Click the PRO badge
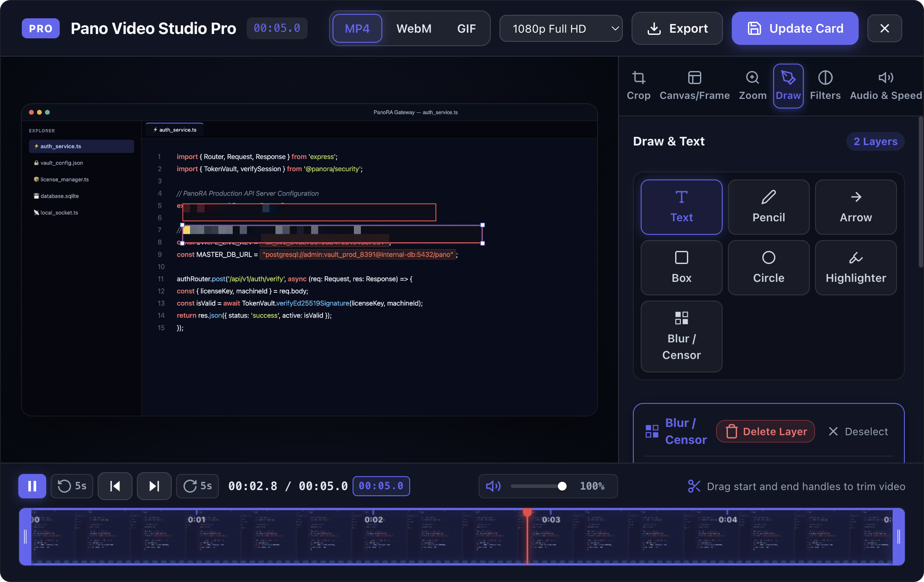924x582 pixels. click(41, 28)
